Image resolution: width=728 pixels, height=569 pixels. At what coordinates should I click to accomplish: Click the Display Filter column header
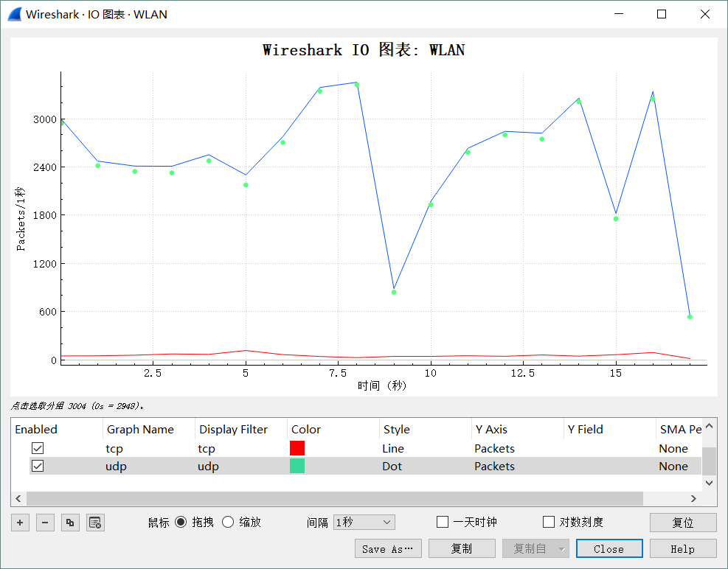pyautogui.click(x=241, y=429)
